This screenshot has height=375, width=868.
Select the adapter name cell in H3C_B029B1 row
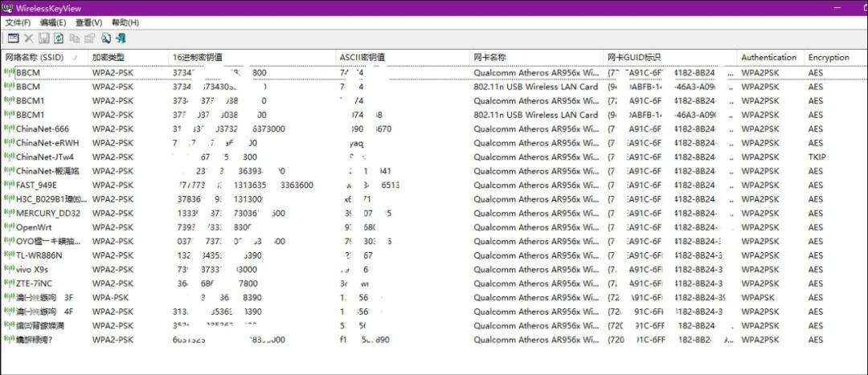click(x=536, y=198)
